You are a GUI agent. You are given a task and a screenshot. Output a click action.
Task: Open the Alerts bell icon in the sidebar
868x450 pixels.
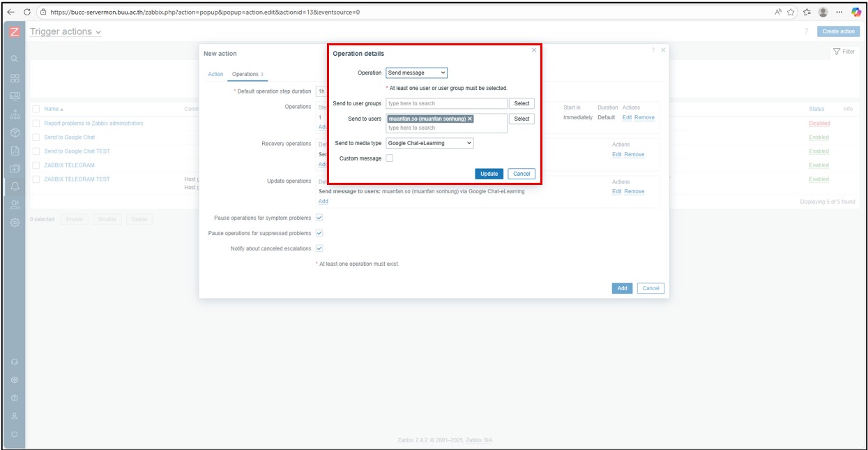[15, 186]
